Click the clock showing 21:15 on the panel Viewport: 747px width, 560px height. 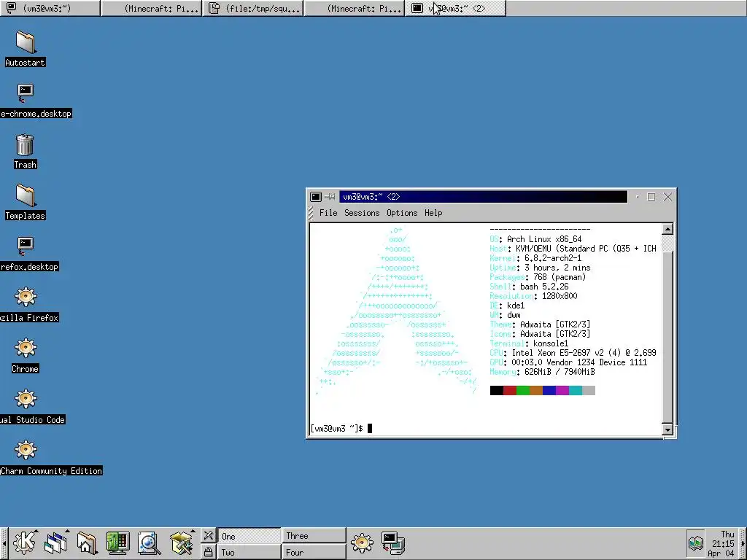point(723,543)
